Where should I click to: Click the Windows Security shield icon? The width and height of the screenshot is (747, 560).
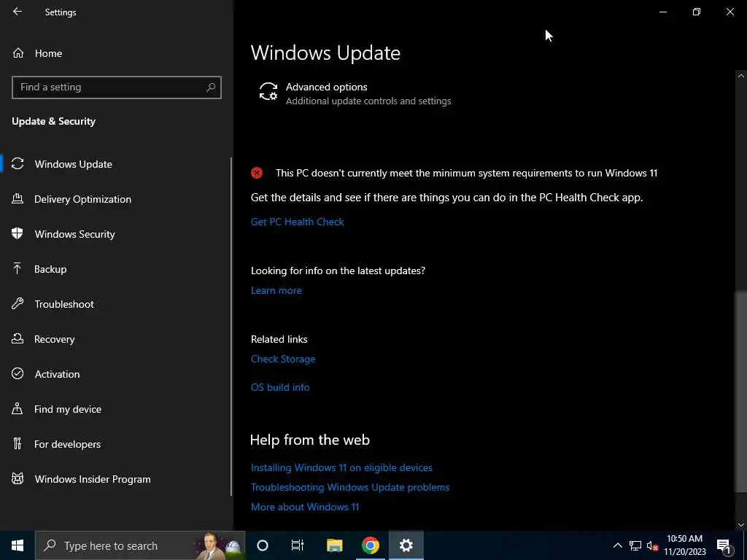coord(18,234)
